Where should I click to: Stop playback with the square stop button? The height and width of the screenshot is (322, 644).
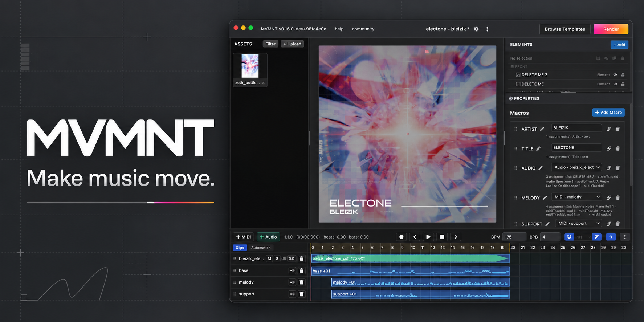(442, 237)
